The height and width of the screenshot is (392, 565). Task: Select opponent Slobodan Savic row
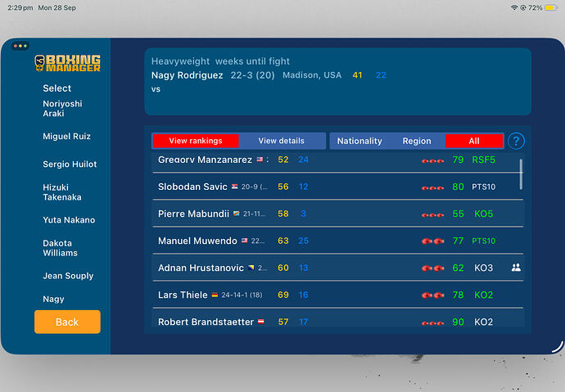coord(337,187)
